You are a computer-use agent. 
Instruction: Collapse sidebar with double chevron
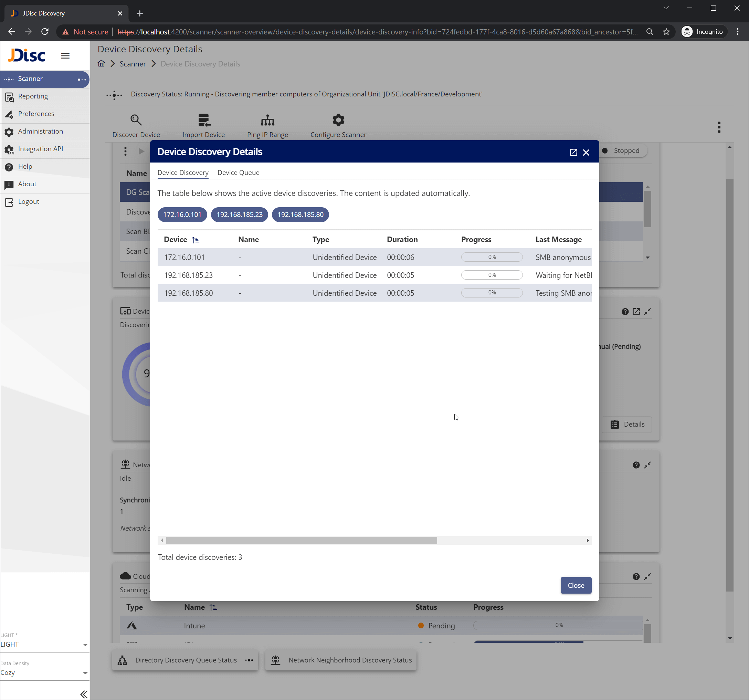tap(84, 694)
